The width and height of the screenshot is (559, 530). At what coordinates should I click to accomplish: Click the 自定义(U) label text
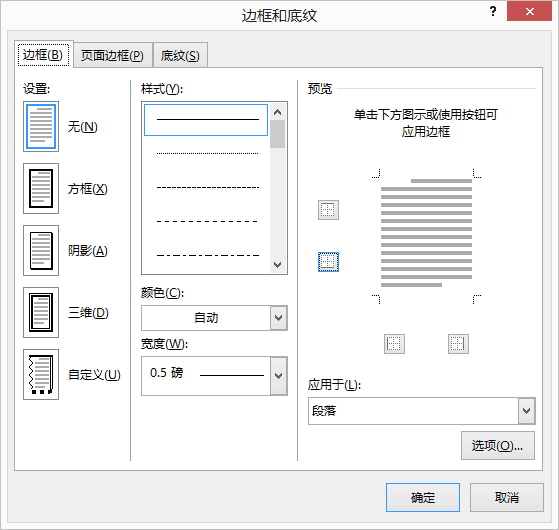click(94, 375)
